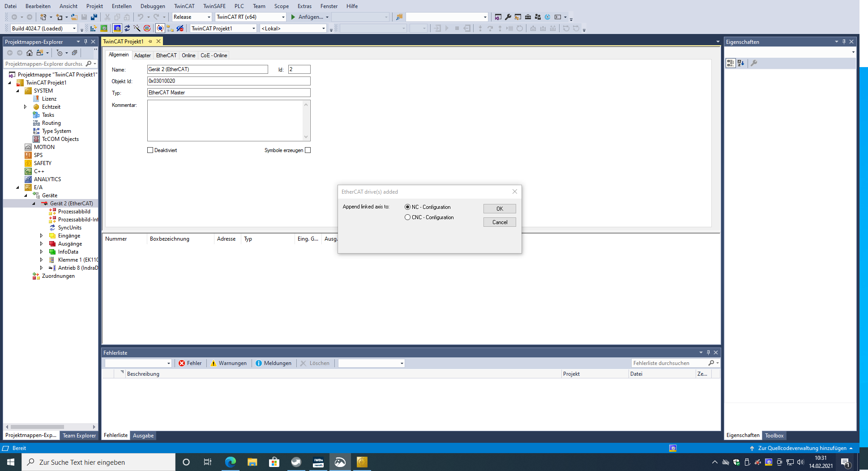
Task: Click the Solution Explorer toolbar icon
Action: [498, 17]
